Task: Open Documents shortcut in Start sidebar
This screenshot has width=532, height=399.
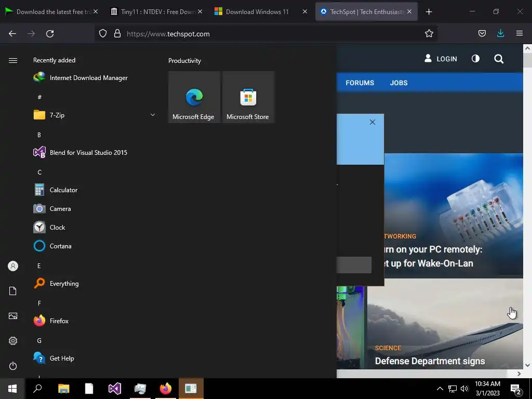Action: [13, 291]
